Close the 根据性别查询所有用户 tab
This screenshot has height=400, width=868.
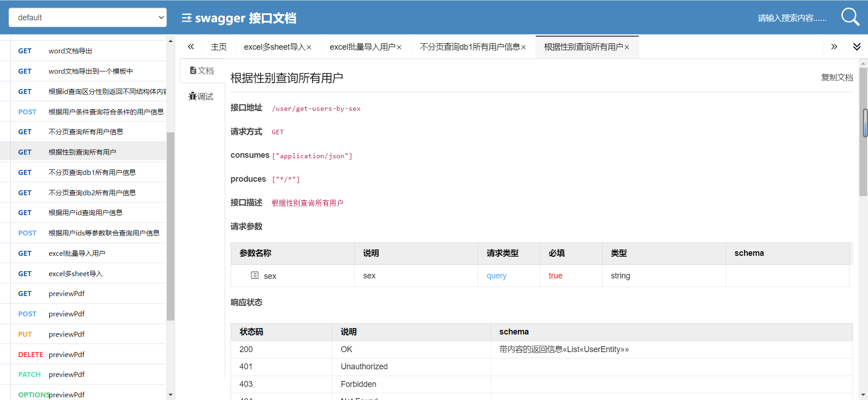(627, 47)
